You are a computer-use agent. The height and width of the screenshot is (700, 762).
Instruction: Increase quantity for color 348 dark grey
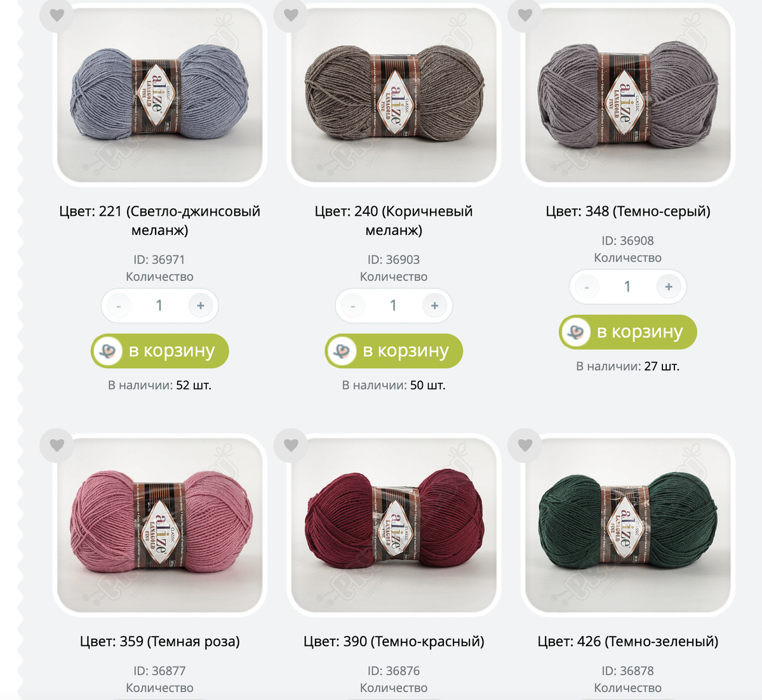[669, 287]
